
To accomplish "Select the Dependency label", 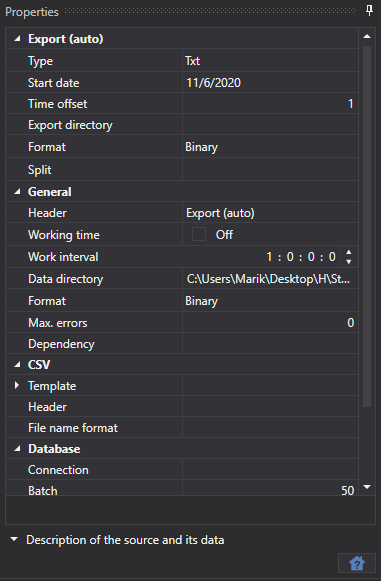I will coord(62,344).
